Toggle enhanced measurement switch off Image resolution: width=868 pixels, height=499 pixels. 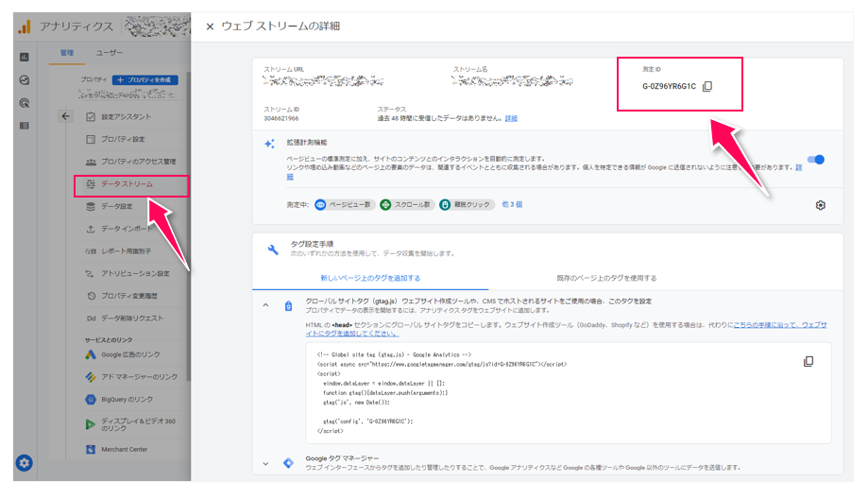coord(815,160)
